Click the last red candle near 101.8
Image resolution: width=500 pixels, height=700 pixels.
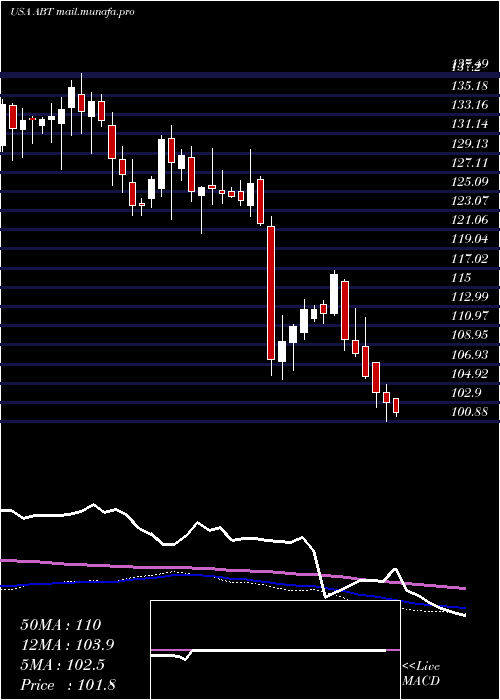[x=396, y=406]
